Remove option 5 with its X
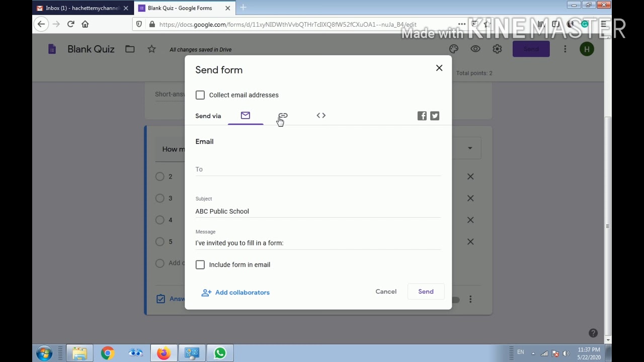This screenshot has width=644, height=362. (470, 241)
